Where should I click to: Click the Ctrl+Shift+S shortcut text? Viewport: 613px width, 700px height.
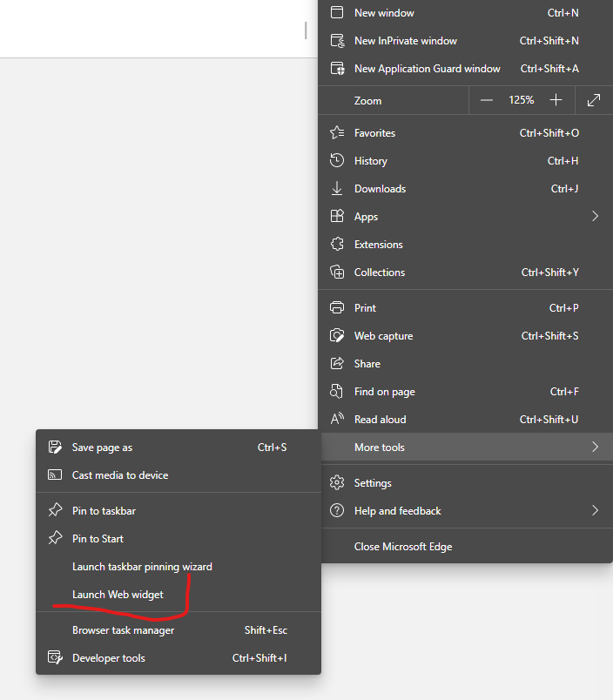(550, 336)
